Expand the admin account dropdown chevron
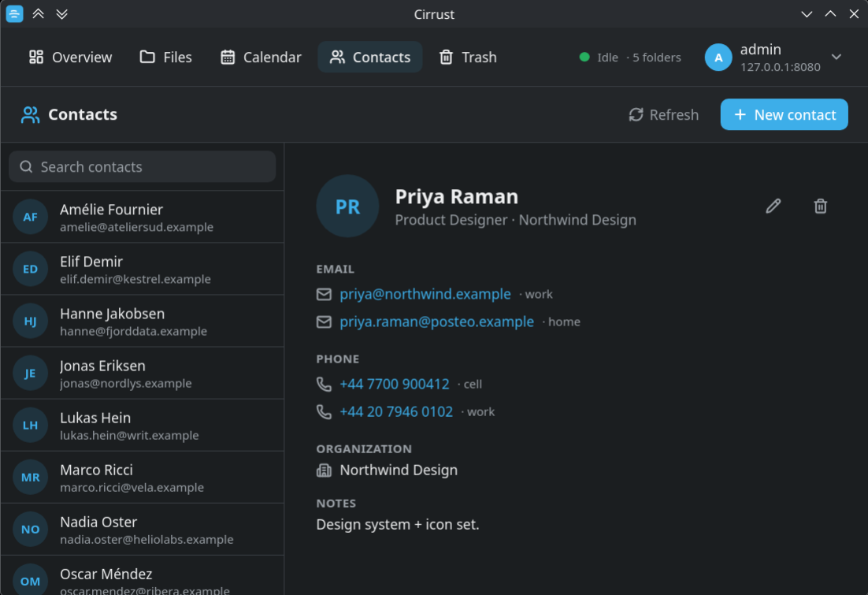868x595 pixels. pyautogui.click(x=836, y=57)
